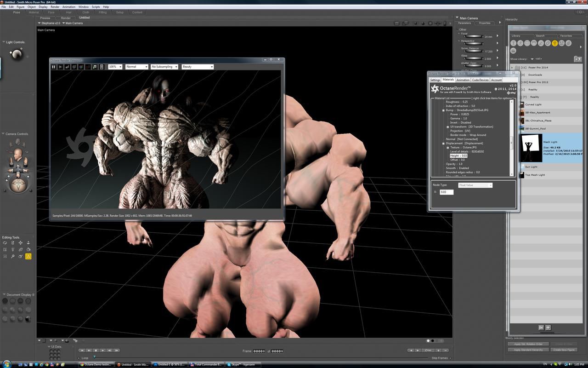Open the Normal mode dropdown in Octane viewport

coord(137,67)
